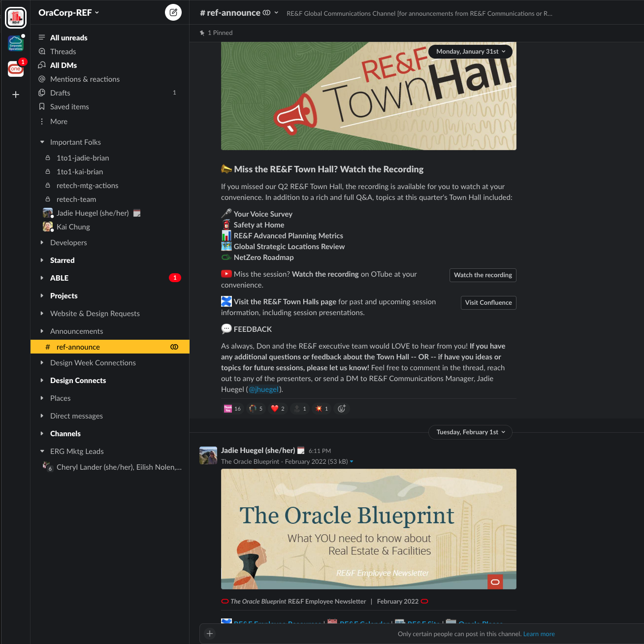The height and width of the screenshot is (644, 644).
Task: Toggle the red heart reaction
Action: click(x=278, y=409)
